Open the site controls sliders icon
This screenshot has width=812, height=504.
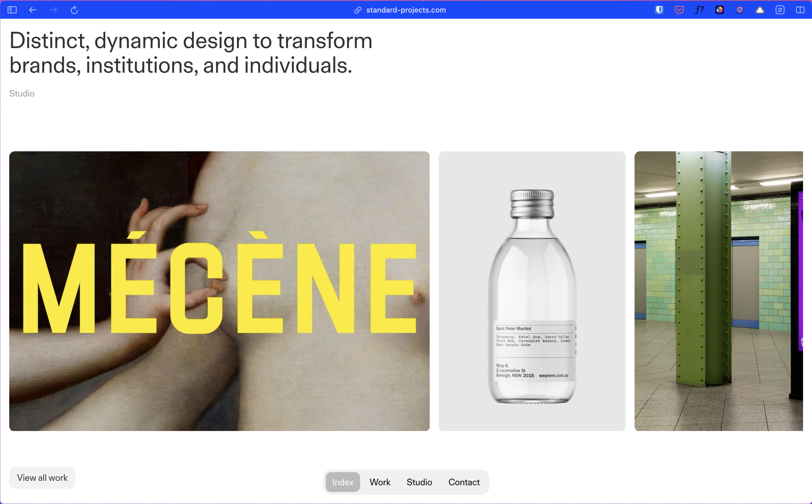coord(780,10)
